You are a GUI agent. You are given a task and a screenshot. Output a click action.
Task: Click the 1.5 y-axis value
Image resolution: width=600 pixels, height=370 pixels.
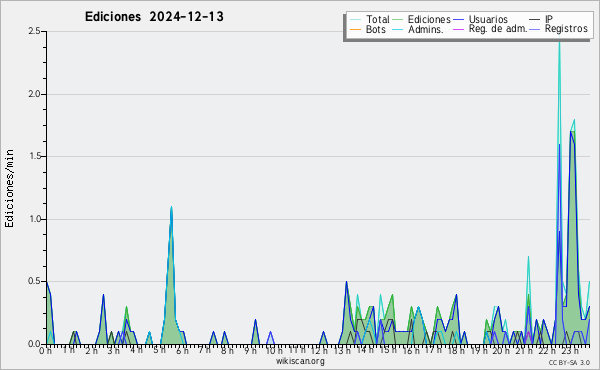[x=35, y=156]
